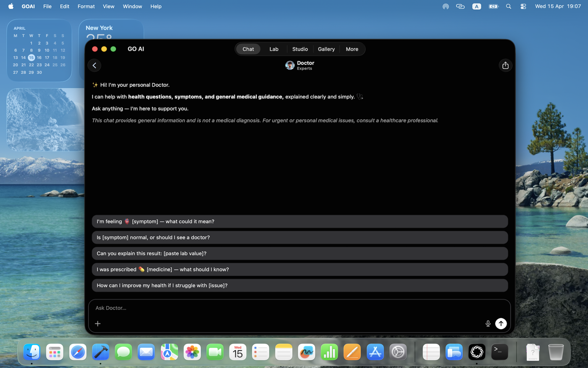Open the share sheet icon
The image size is (588, 368).
click(506, 65)
